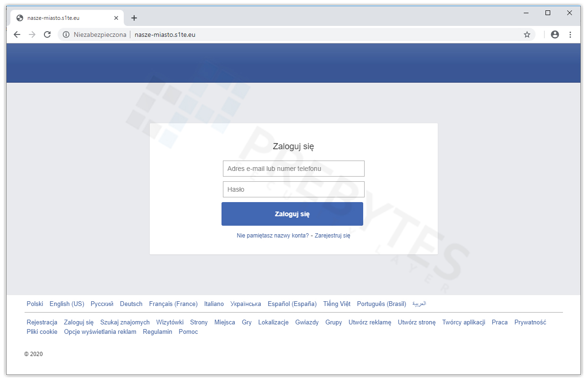Viewport: 588px width, 382px height.
Task: Switch language to Français (France)
Action: coord(173,304)
